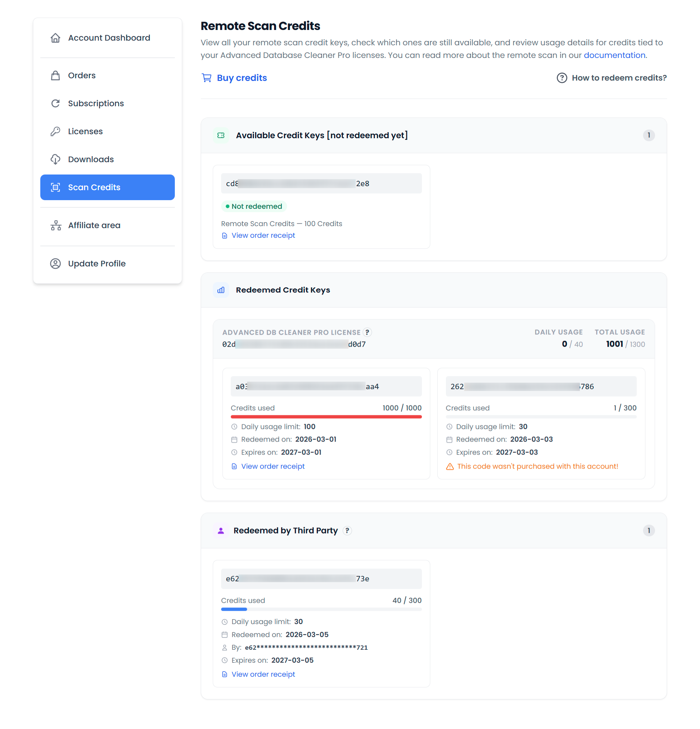Click the Subscriptions refresh icon
The image size is (700, 729).
pos(55,103)
